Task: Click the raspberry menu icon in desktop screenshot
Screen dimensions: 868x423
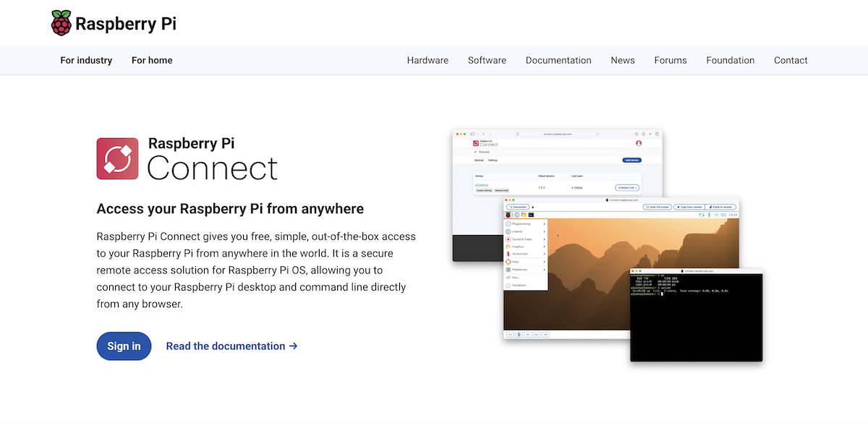Action: pos(508,215)
